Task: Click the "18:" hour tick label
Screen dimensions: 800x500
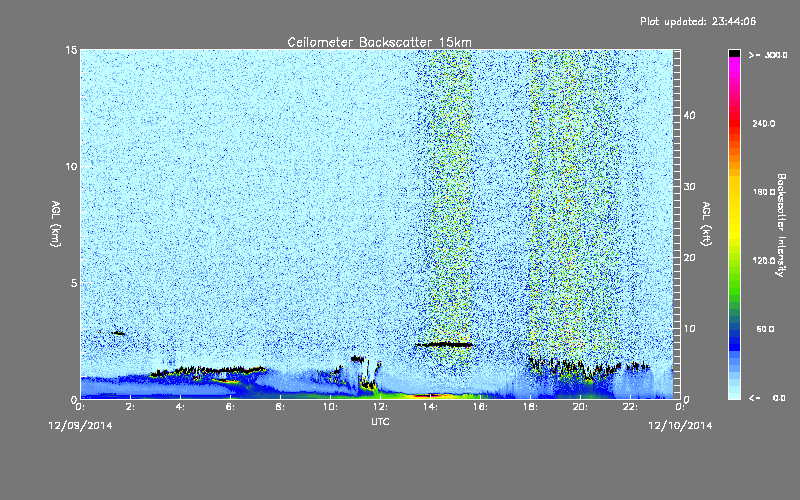Action: coord(530,407)
